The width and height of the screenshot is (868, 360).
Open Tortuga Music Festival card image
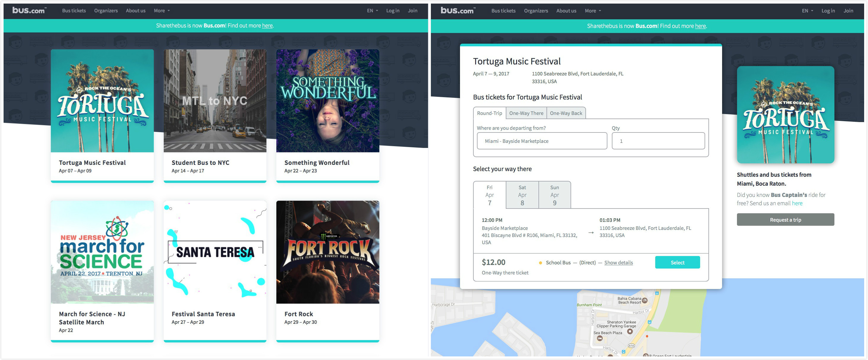click(x=102, y=101)
